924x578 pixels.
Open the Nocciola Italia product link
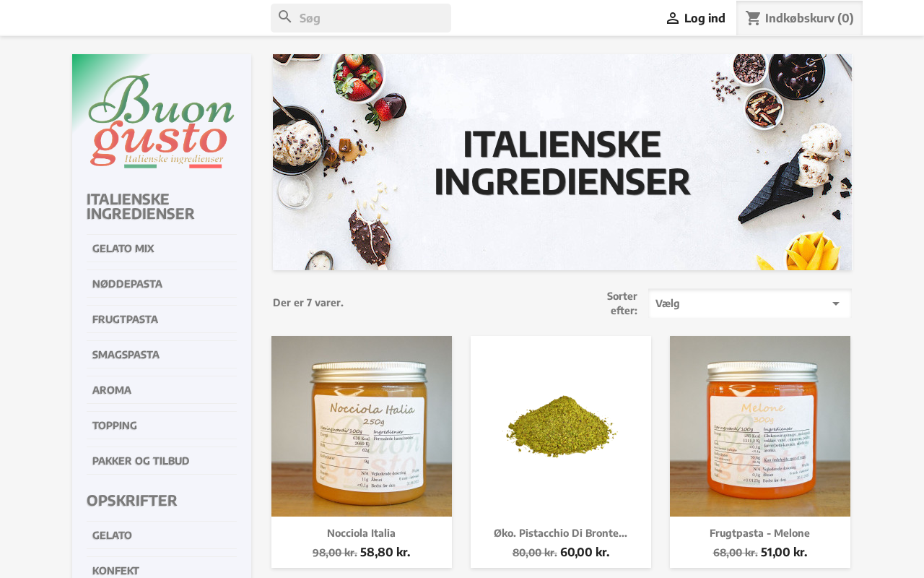[x=361, y=533]
